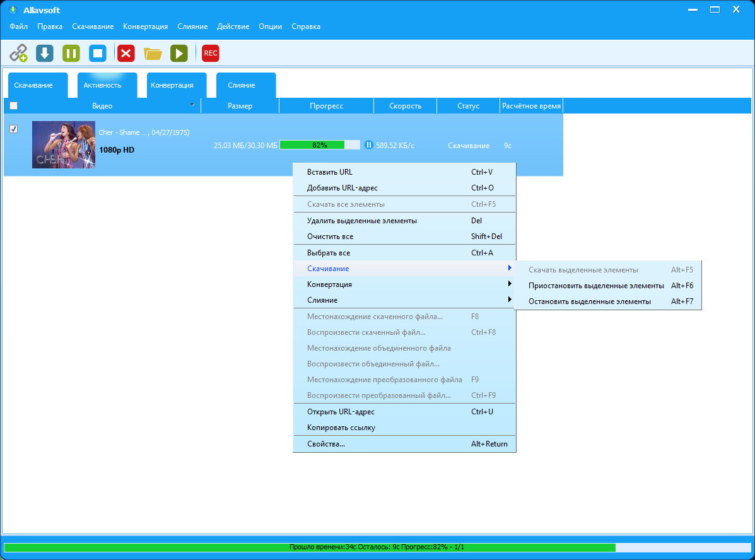The width and height of the screenshot is (755, 560).
Task: Expand the Конвертация submenu in context menu
Action: click(404, 284)
